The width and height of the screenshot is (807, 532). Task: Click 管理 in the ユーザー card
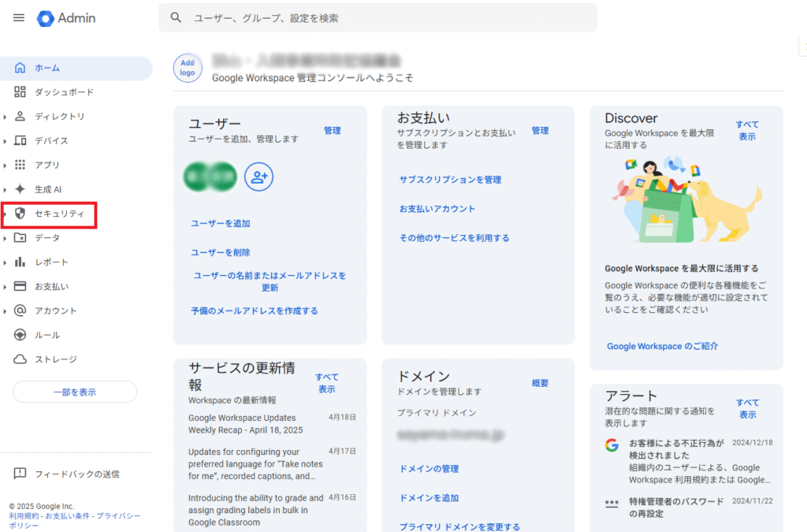click(x=332, y=131)
